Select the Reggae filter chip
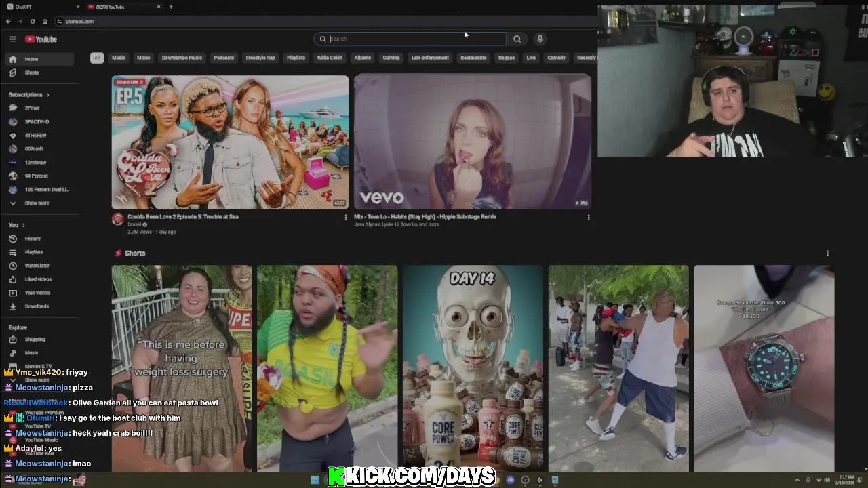 (507, 58)
